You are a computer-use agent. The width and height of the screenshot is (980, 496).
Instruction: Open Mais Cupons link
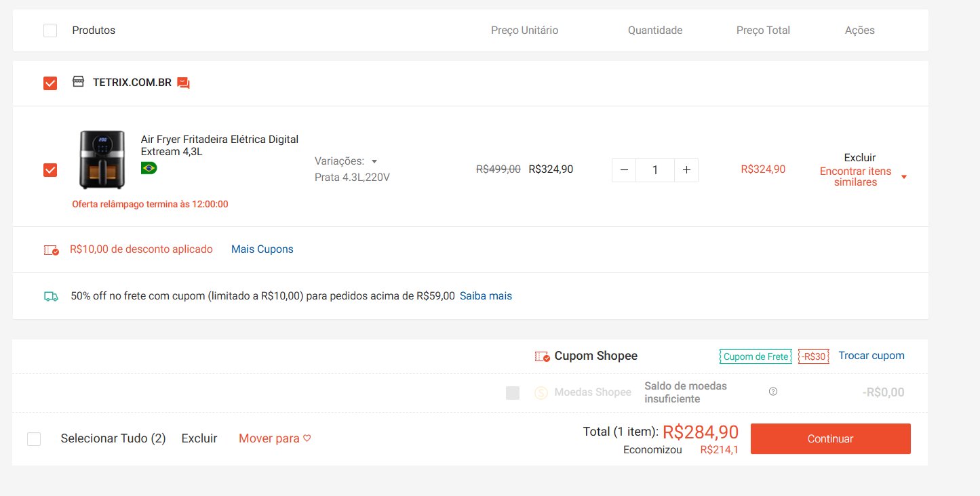(x=262, y=249)
